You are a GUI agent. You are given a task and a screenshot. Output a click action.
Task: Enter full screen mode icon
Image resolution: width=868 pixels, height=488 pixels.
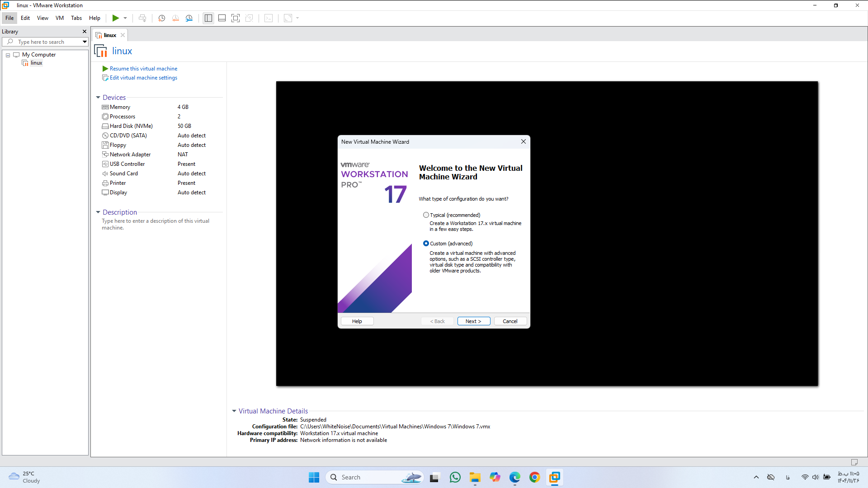click(x=236, y=18)
